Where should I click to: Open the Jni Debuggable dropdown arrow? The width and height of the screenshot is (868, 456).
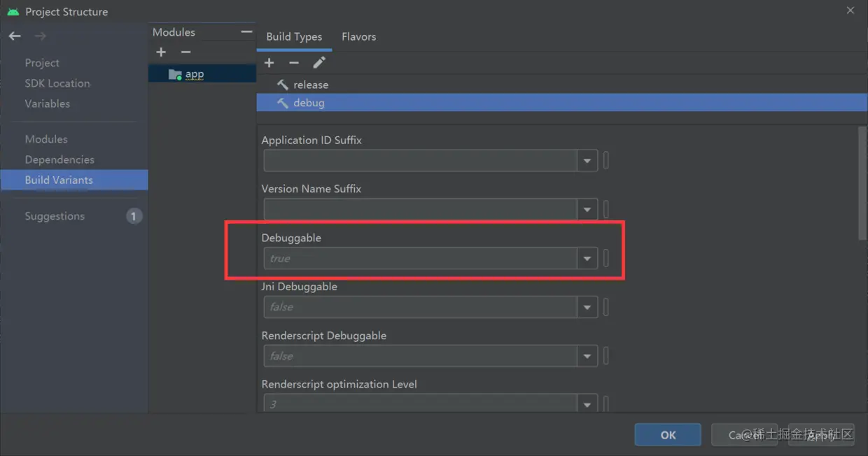pos(587,307)
